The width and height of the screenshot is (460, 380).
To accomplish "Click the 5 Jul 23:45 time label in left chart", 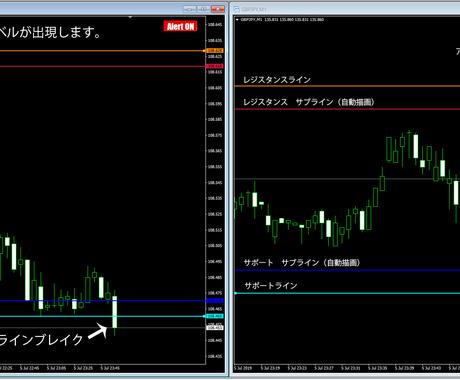I will (x=110, y=368).
